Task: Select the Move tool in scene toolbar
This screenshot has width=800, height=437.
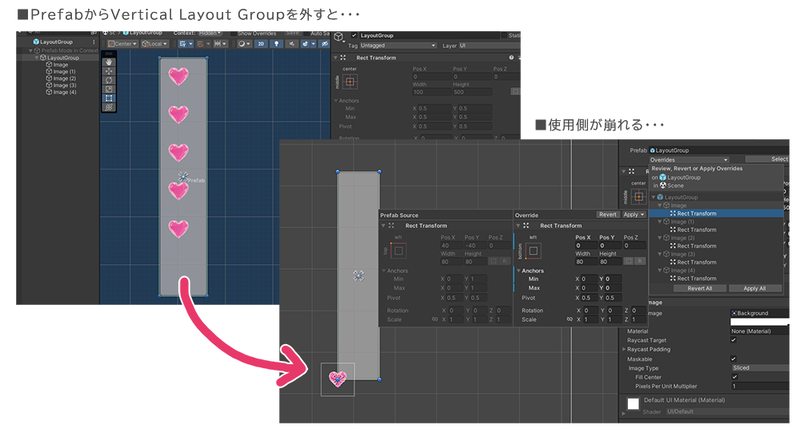Action: click(109, 71)
